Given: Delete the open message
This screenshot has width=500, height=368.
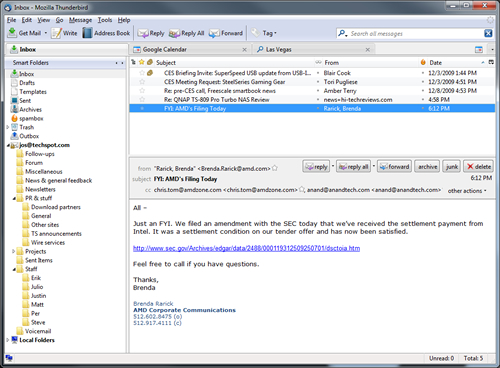Looking at the screenshot, I should [478, 167].
